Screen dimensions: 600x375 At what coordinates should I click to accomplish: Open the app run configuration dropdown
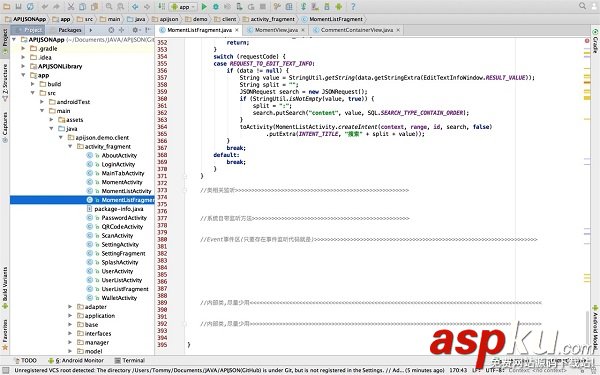click(184, 7)
